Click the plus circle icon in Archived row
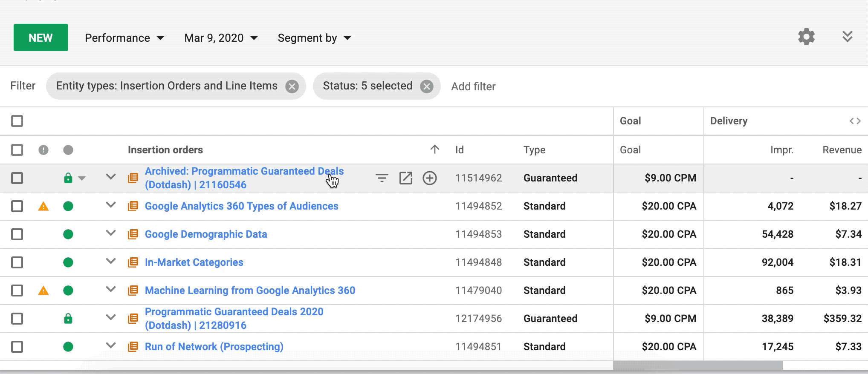The height and width of the screenshot is (374, 868). 429,178
